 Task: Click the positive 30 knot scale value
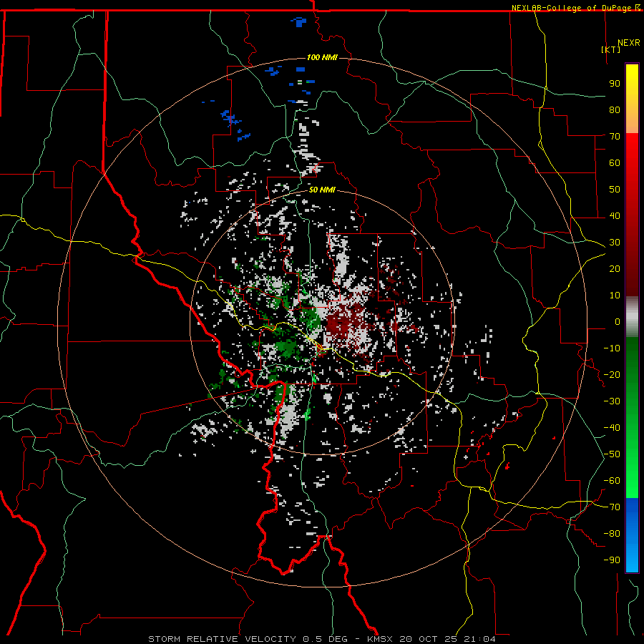pyautogui.click(x=615, y=243)
